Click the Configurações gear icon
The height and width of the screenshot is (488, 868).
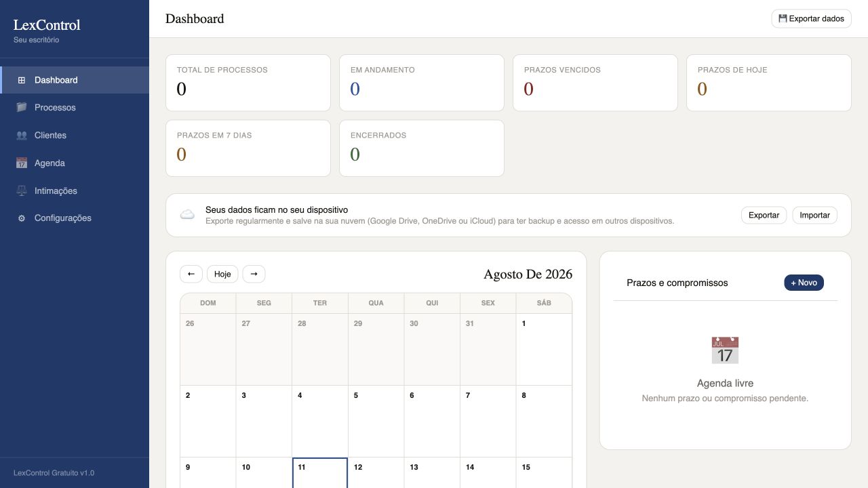click(21, 218)
